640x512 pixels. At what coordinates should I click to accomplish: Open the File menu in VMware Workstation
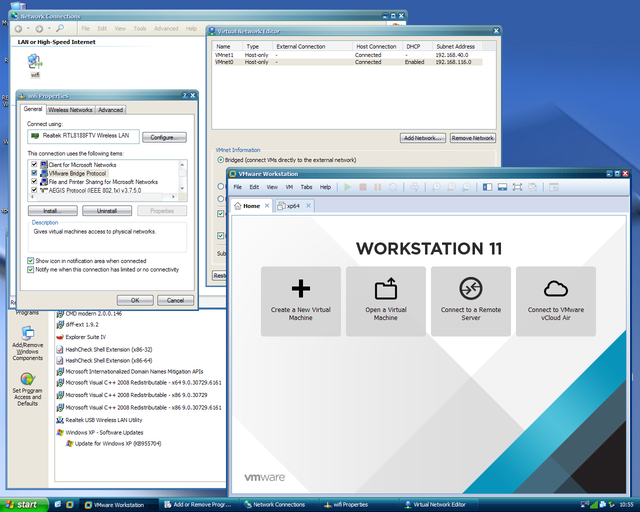238,187
